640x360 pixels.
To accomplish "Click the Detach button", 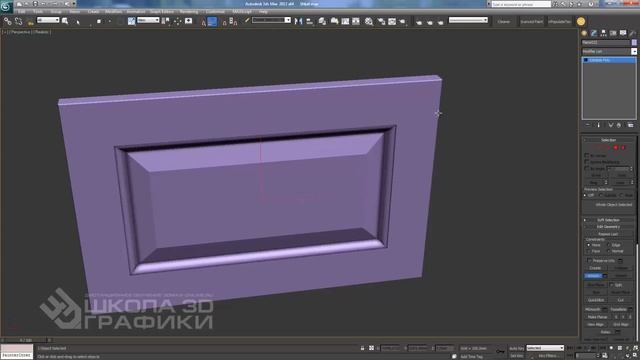I will point(621,276).
